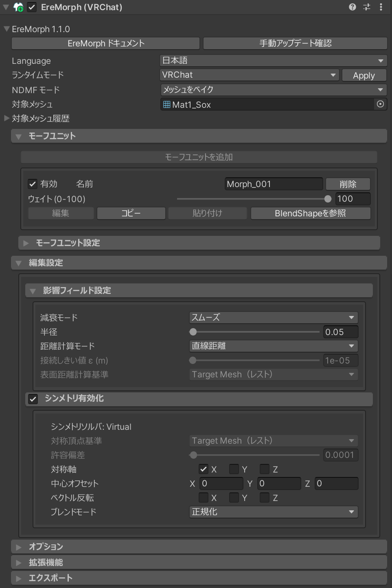Toggle the EreMorph component enabled checkbox

[x=32, y=7]
